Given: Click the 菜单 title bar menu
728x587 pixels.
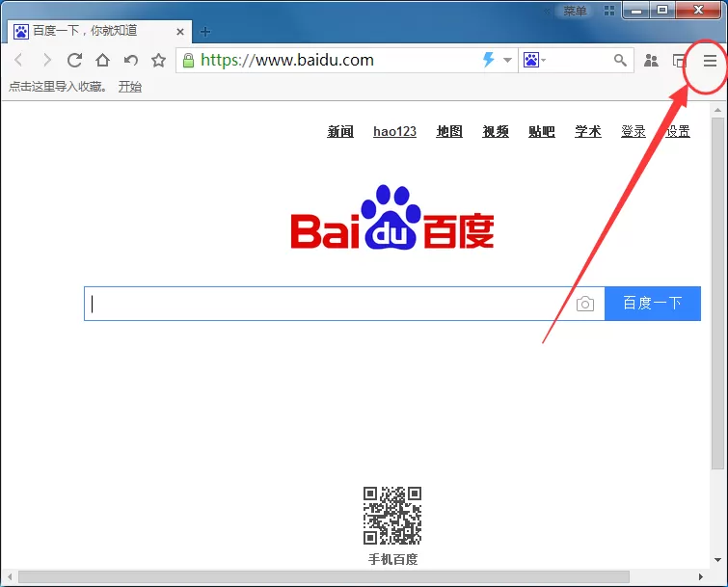Looking at the screenshot, I should (x=575, y=11).
